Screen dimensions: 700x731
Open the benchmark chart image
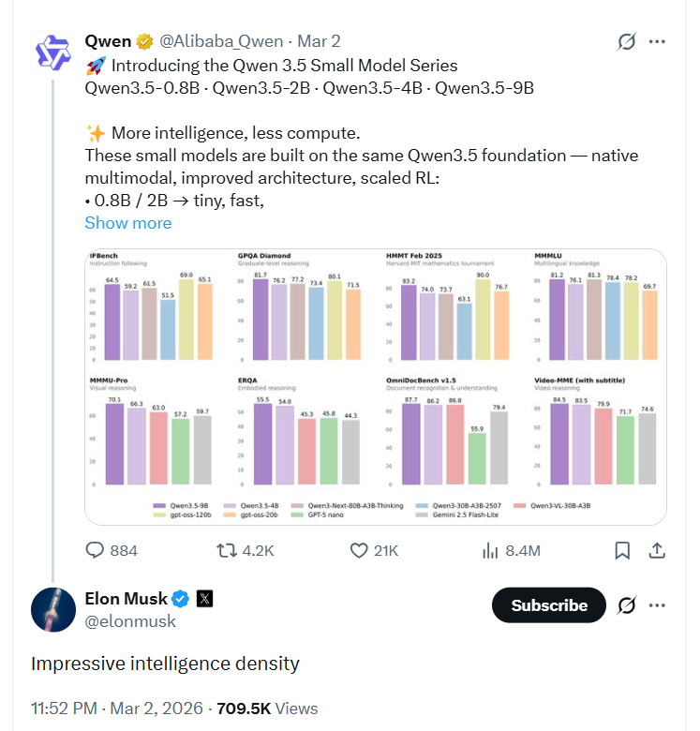(x=375, y=386)
